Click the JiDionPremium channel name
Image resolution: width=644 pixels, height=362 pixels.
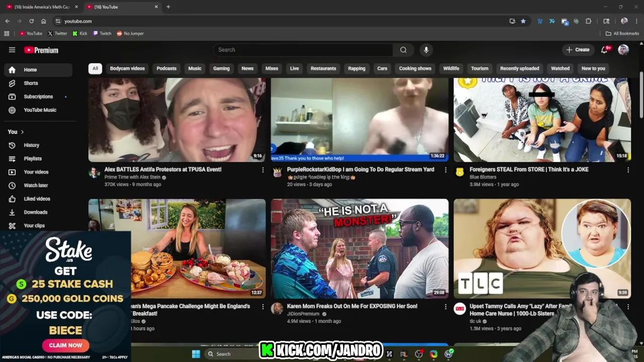(303, 314)
